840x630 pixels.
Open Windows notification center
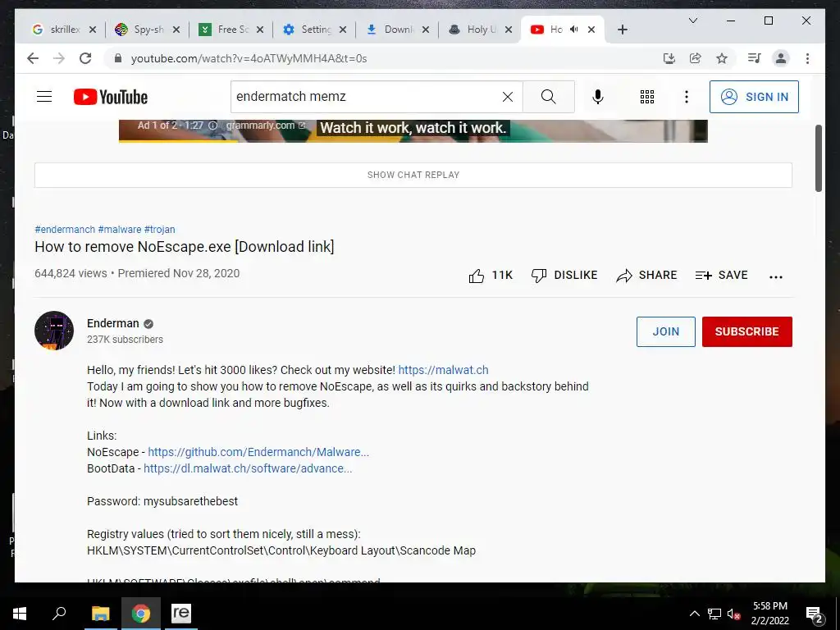tap(815, 614)
